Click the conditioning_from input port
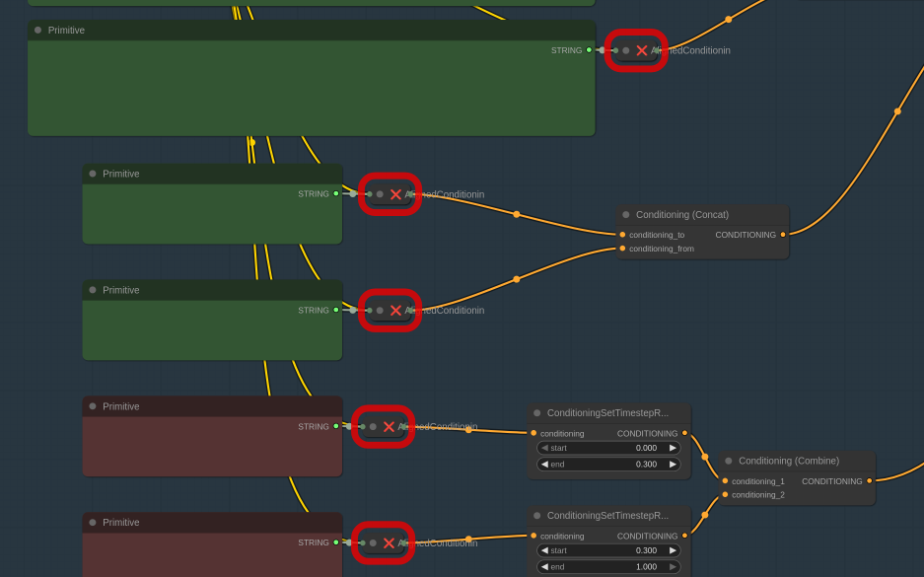Viewport: 924px width, 577px height. [622, 249]
